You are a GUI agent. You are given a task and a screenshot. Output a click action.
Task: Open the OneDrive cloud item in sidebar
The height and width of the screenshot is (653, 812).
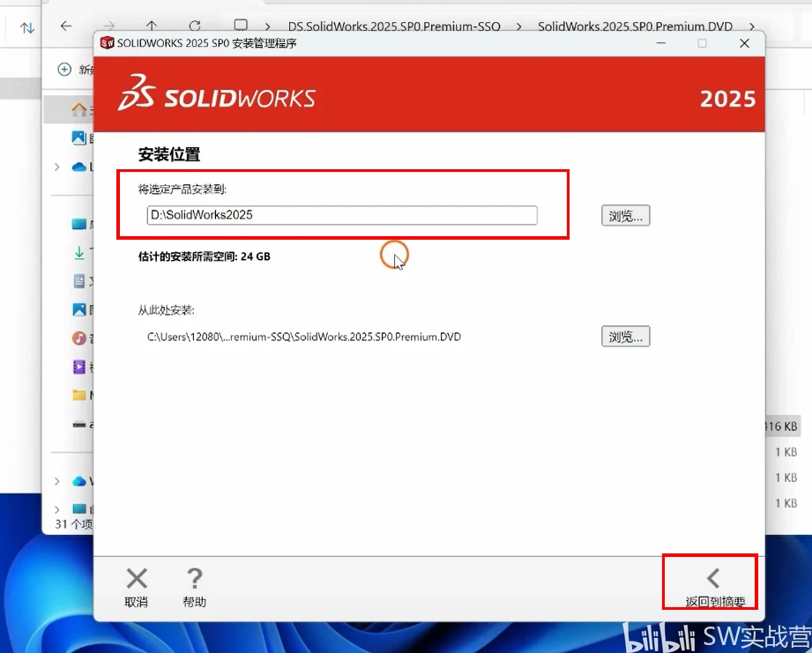[79, 167]
